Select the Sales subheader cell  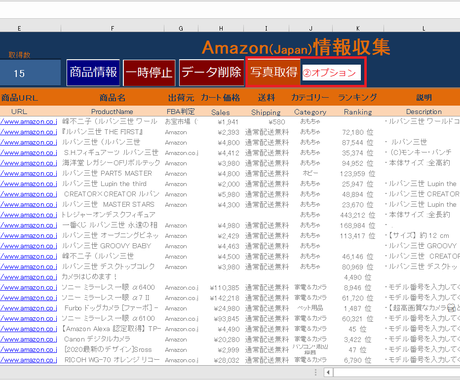[220, 112]
